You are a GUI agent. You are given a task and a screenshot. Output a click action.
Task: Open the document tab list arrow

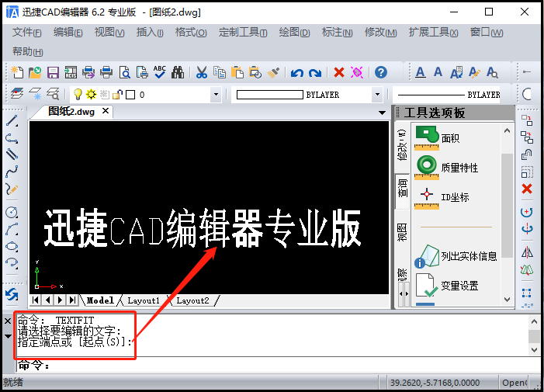[x=382, y=113]
